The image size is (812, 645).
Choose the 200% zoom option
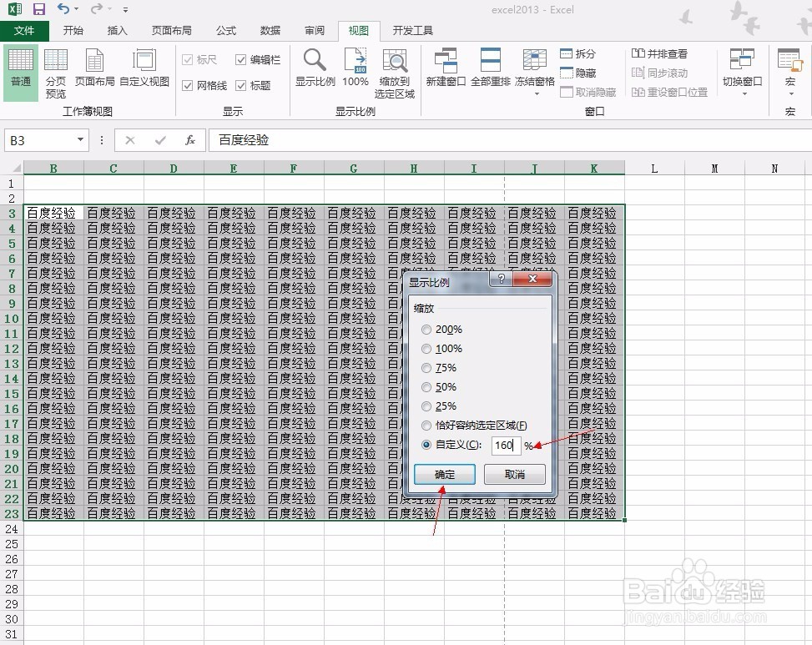426,329
